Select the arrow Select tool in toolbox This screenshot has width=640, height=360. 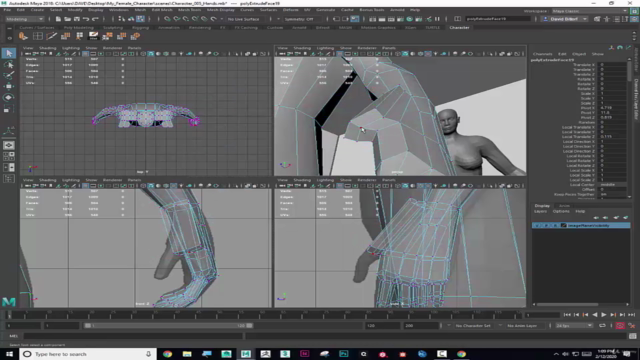coord(9,53)
